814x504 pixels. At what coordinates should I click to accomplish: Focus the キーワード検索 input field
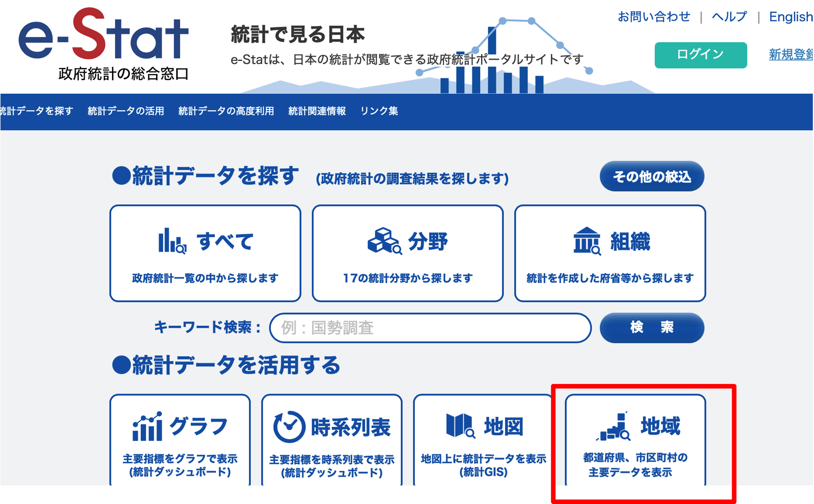click(x=430, y=328)
